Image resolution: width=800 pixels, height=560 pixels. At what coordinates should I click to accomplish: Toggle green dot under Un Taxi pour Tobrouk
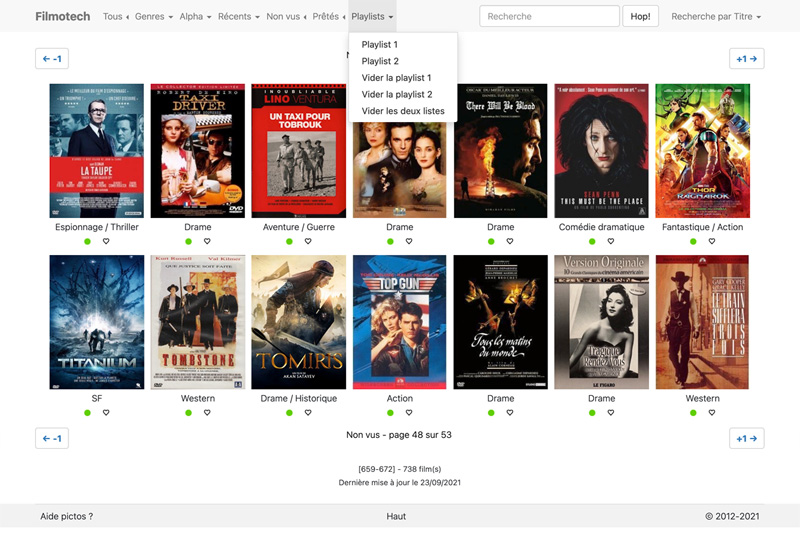(289, 241)
